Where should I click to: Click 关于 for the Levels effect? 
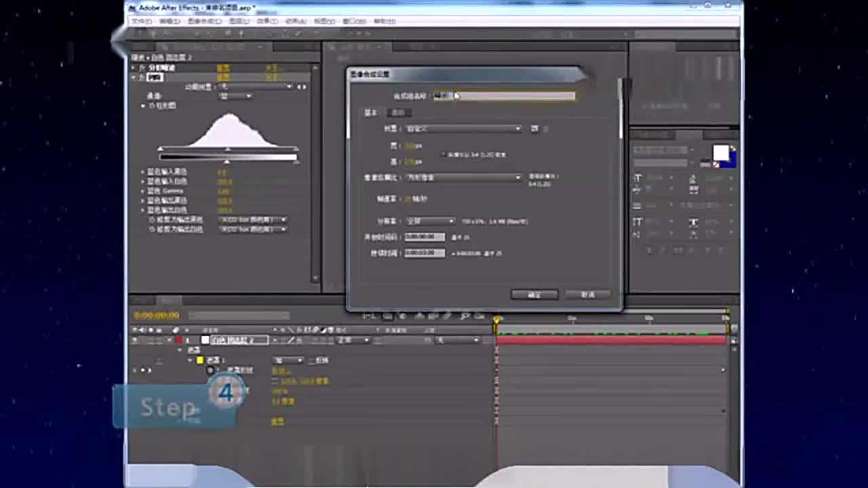(x=272, y=78)
